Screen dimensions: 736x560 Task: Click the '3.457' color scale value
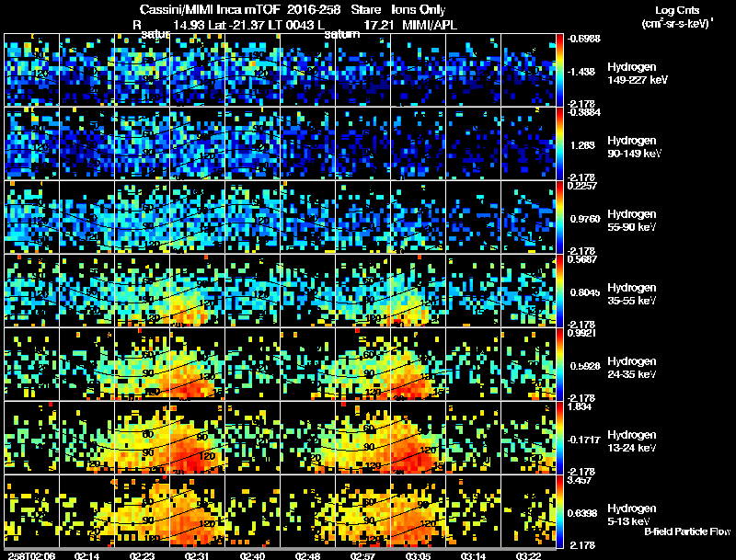tap(580, 480)
